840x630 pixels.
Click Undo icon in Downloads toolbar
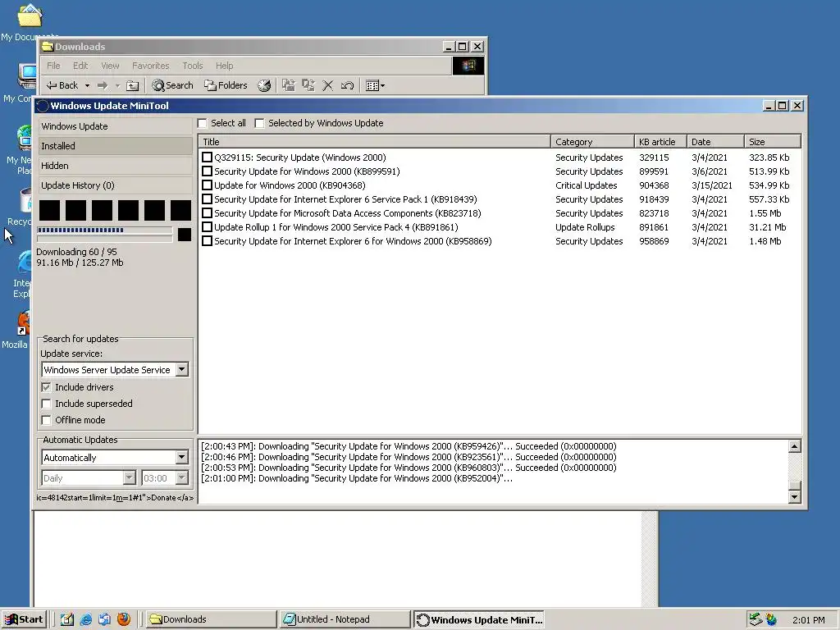coord(347,85)
